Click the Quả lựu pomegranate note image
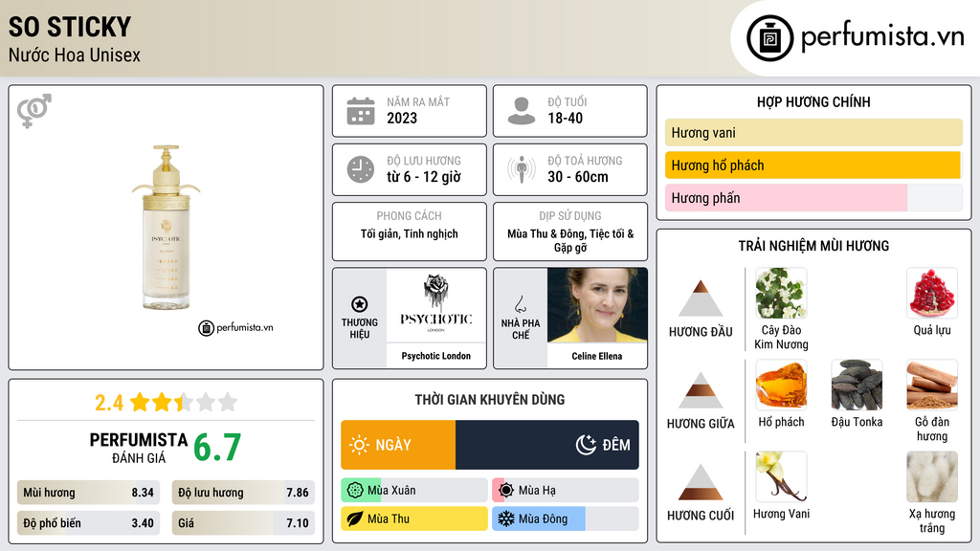The height and width of the screenshot is (551, 980). click(932, 293)
